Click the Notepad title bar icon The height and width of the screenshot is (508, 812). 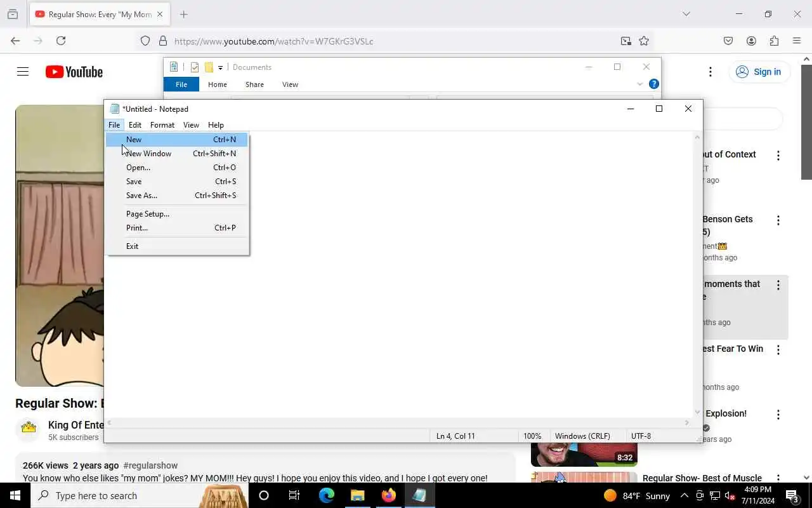coord(115,109)
